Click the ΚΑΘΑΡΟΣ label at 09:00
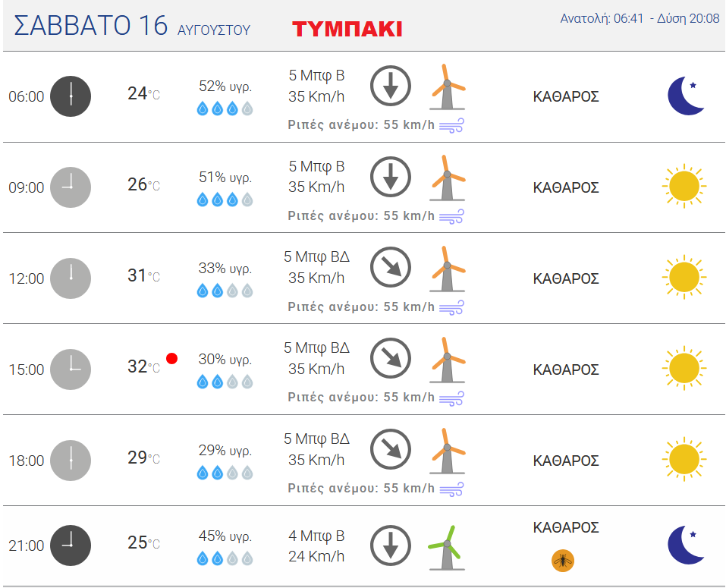 click(x=566, y=187)
